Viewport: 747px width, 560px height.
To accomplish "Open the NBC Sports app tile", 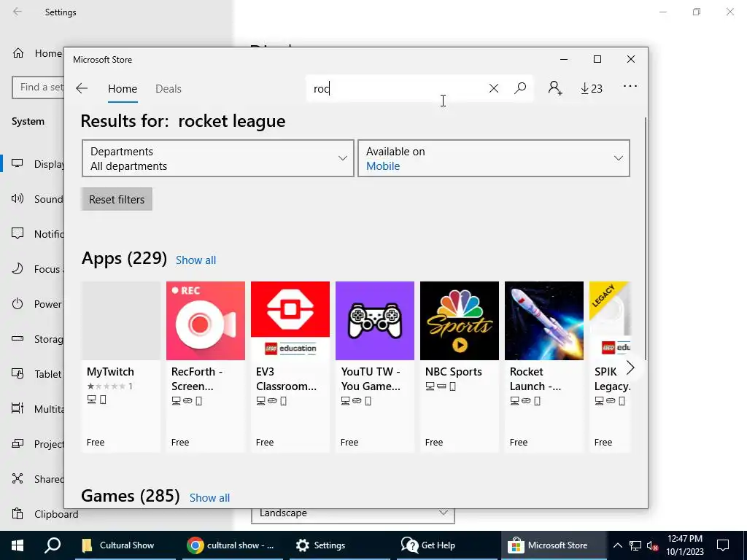I will pos(460,367).
